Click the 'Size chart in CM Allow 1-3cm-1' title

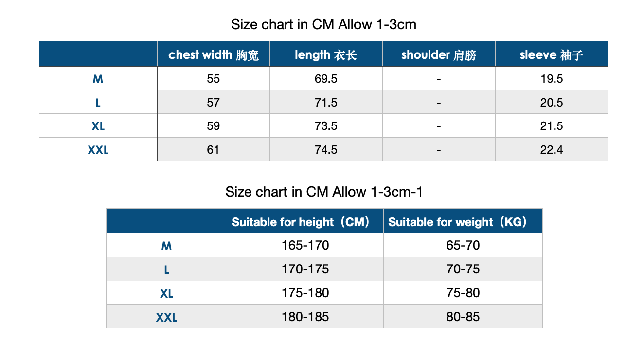(x=324, y=192)
